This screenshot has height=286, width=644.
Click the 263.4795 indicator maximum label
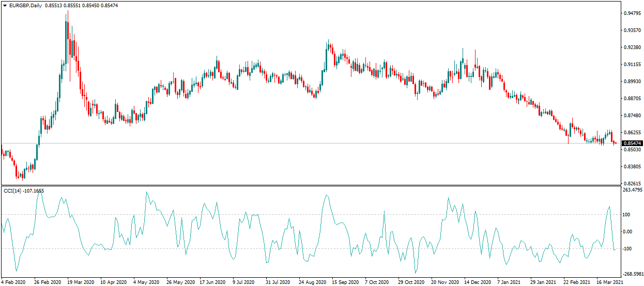[633, 190]
